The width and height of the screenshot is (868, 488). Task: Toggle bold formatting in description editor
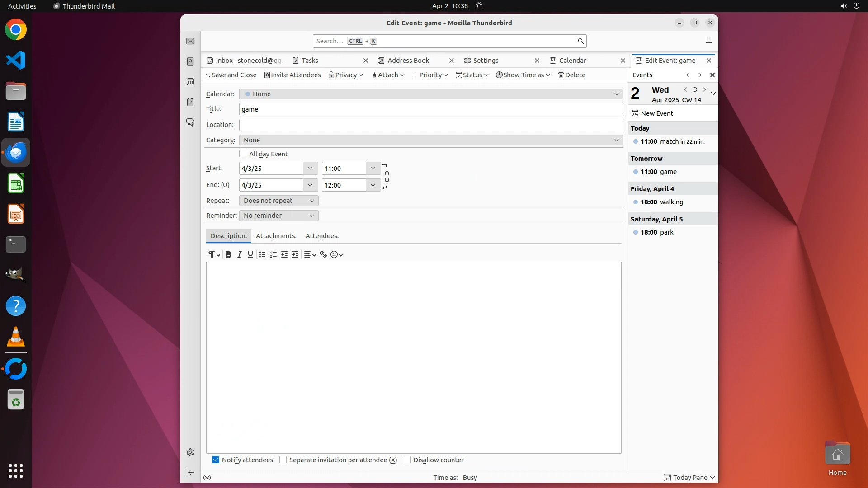(228, 254)
